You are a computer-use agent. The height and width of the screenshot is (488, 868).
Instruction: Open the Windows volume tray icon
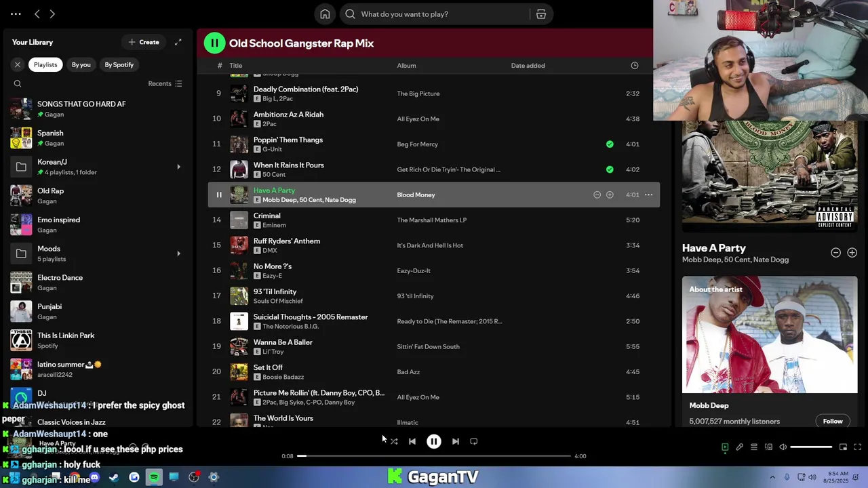click(x=812, y=477)
